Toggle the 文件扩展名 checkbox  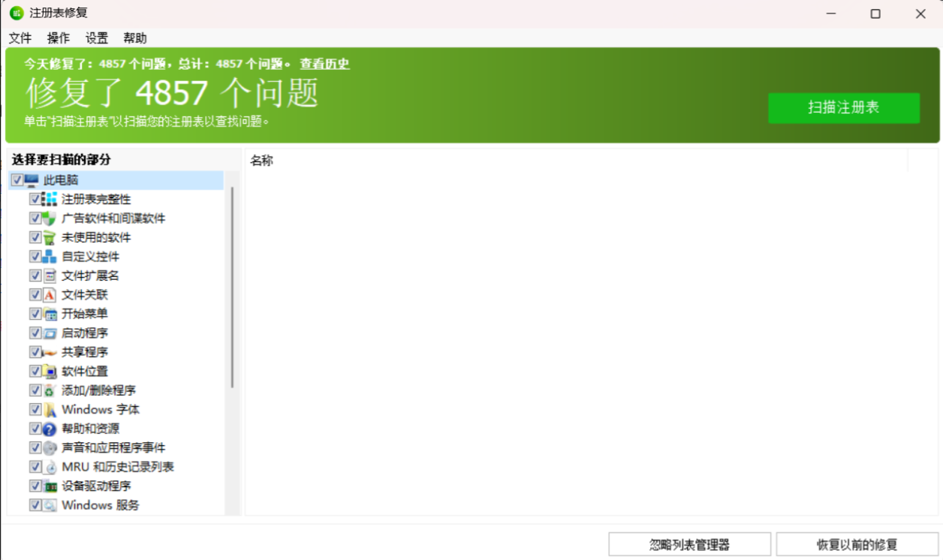coord(35,275)
